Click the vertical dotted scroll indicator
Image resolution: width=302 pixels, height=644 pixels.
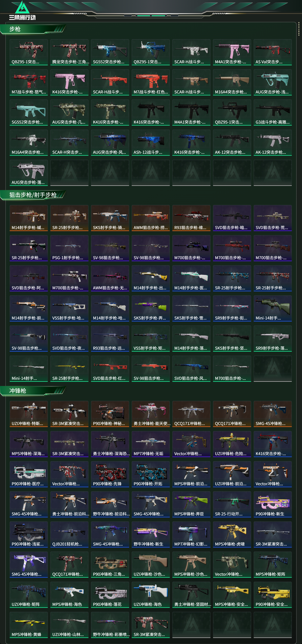click(x=299, y=29)
